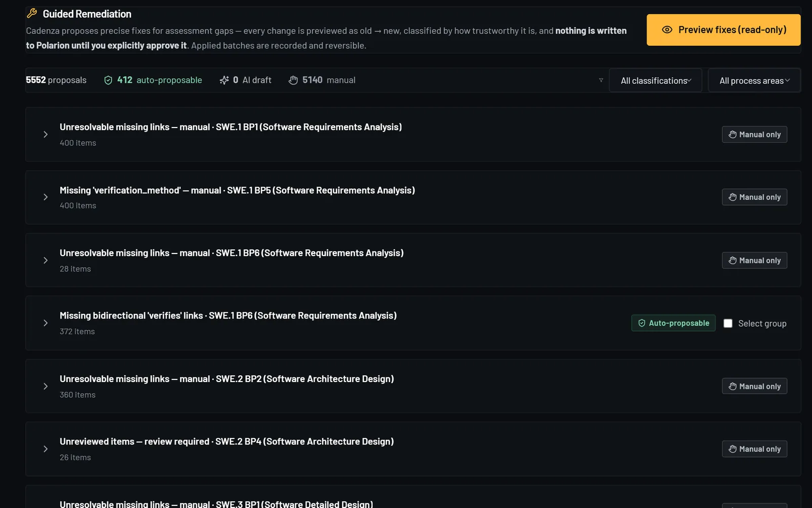Expand Unreviewed items SWE.2 BP4 group
This screenshot has width=812, height=508.
tap(46, 449)
